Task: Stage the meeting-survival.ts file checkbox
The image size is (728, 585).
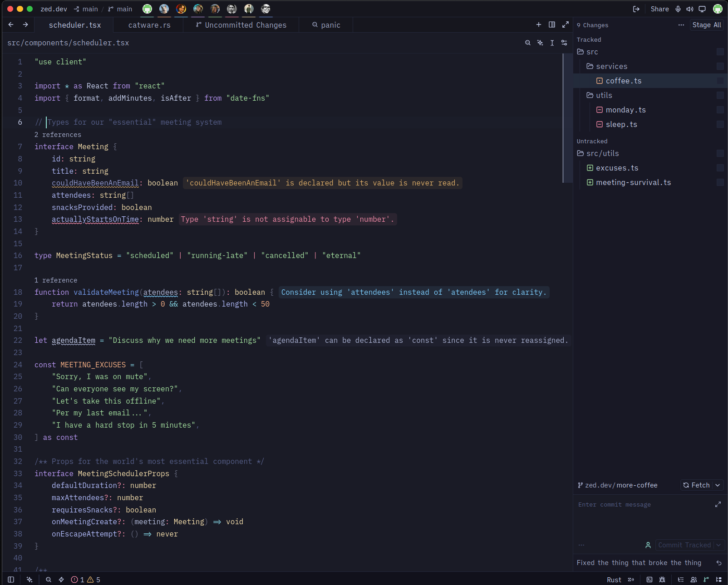Action: [720, 182]
